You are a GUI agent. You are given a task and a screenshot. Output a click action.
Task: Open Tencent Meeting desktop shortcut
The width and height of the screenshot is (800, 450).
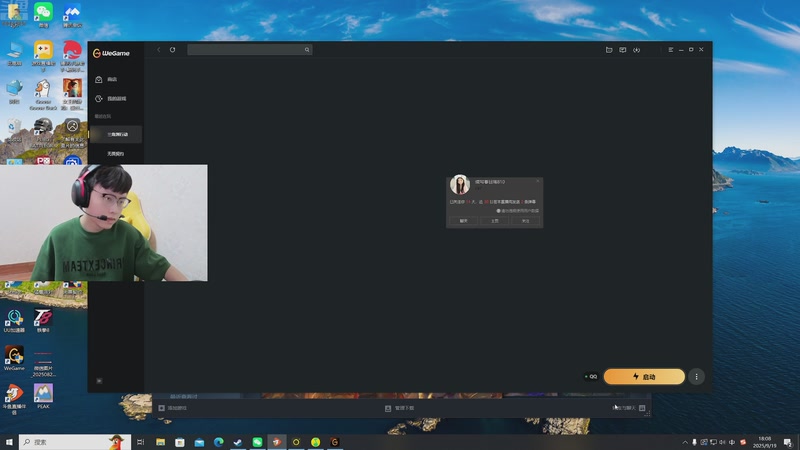coord(72,14)
